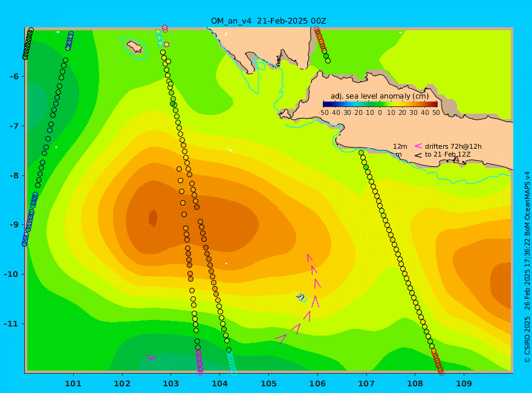Click longitude axis label '109'
Image resolution: width=532 pixels, height=393 pixels.
(x=464, y=384)
